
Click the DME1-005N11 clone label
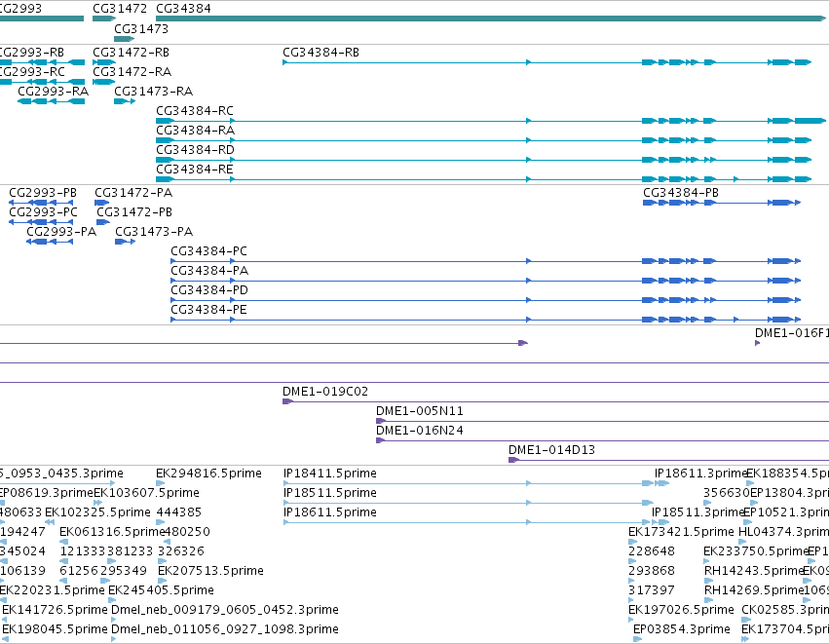(x=420, y=411)
